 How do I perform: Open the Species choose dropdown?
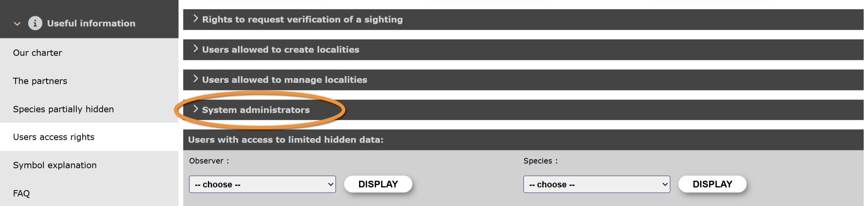pyautogui.click(x=596, y=184)
